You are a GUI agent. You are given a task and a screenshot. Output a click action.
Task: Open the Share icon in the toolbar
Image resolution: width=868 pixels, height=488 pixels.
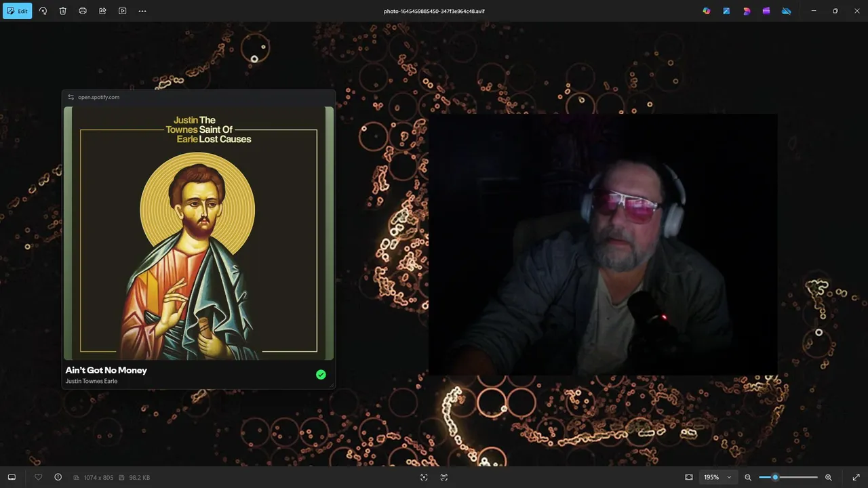(102, 11)
